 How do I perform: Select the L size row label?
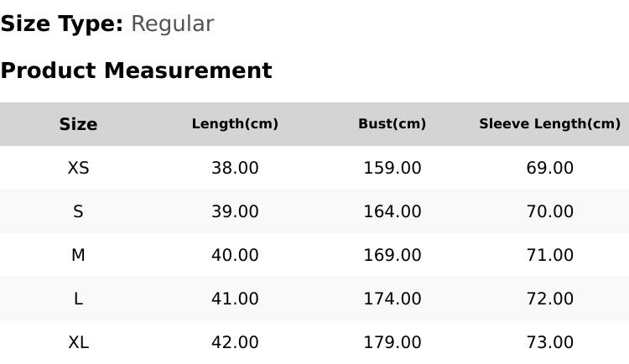pyautogui.click(x=78, y=299)
